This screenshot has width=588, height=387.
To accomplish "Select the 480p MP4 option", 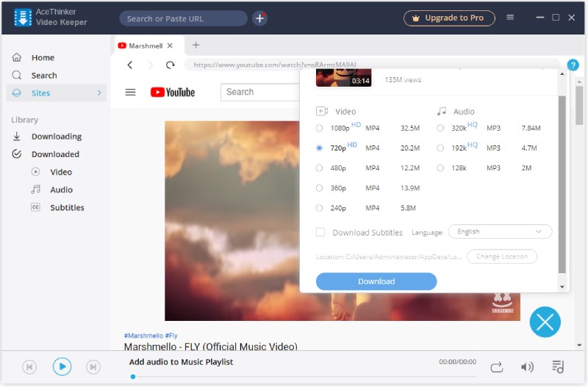I will click(319, 168).
